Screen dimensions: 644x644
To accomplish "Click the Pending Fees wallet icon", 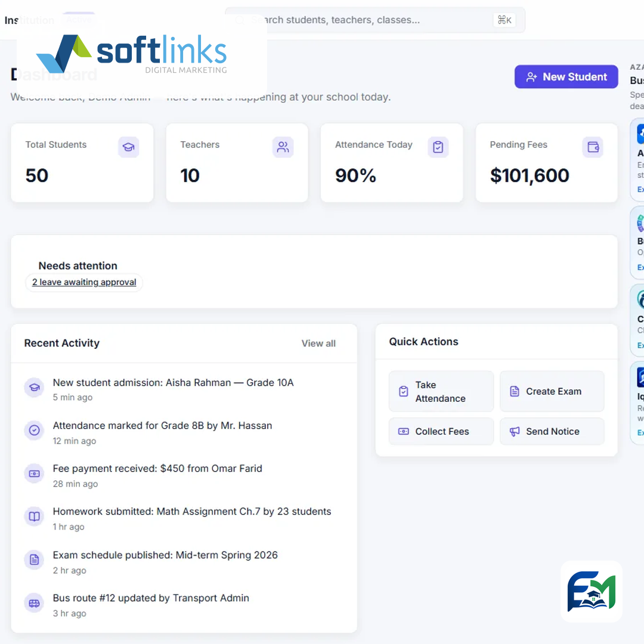I will tap(593, 147).
